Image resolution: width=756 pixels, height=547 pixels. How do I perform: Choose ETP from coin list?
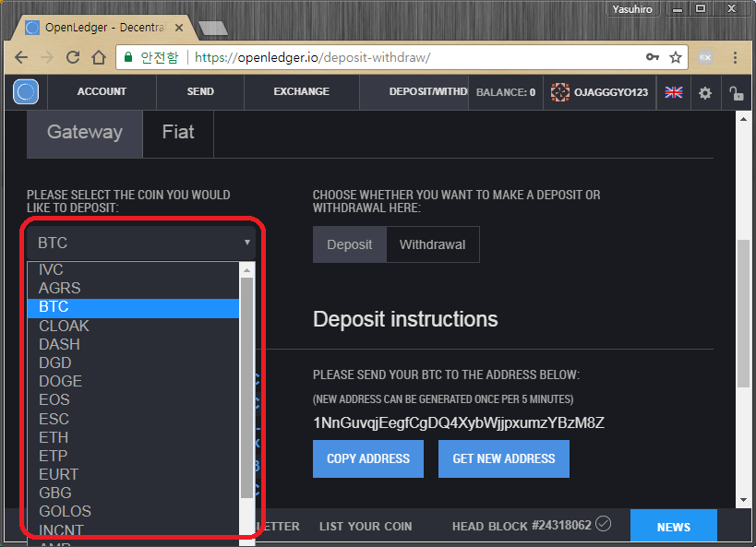(x=134, y=456)
